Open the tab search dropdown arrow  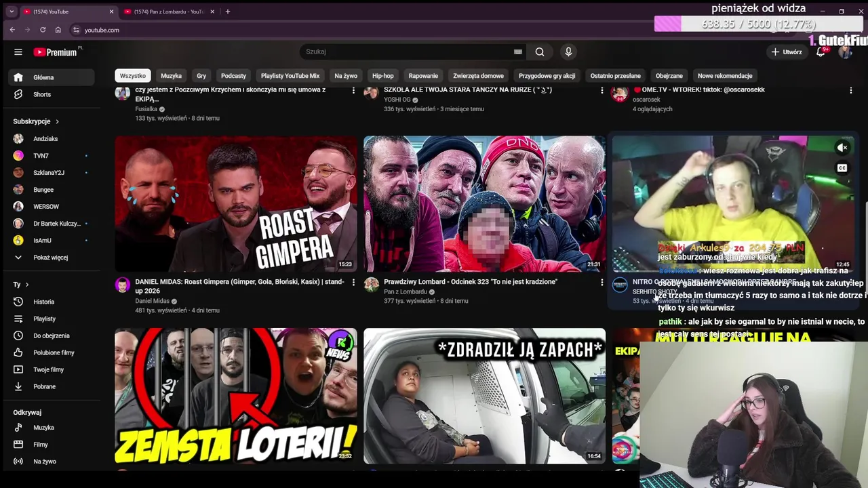12,12
